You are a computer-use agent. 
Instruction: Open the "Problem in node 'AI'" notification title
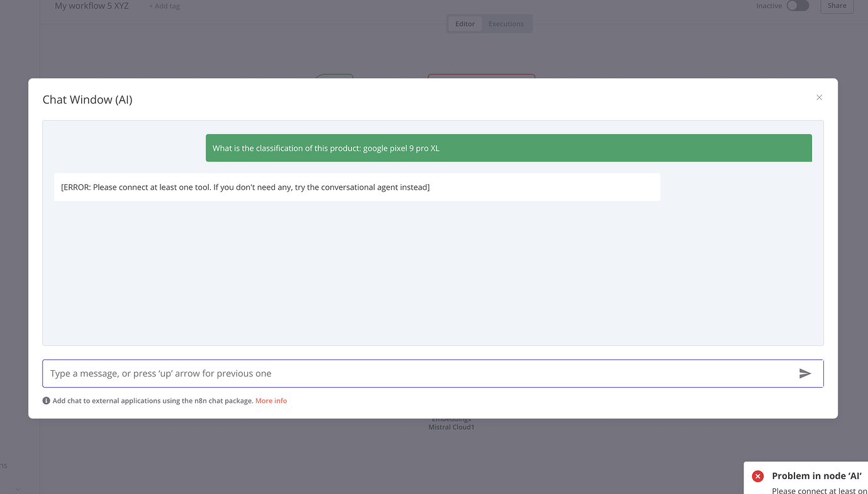tap(816, 476)
